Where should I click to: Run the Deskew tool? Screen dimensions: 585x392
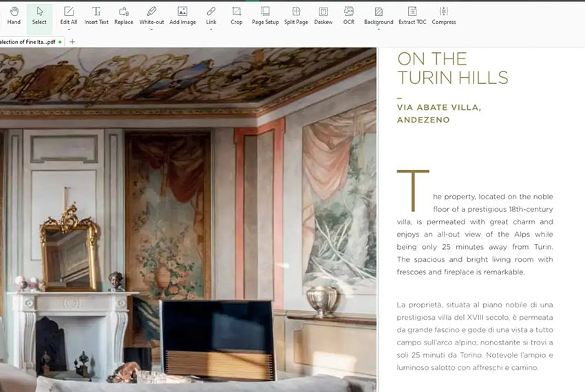pyautogui.click(x=323, y=16)
